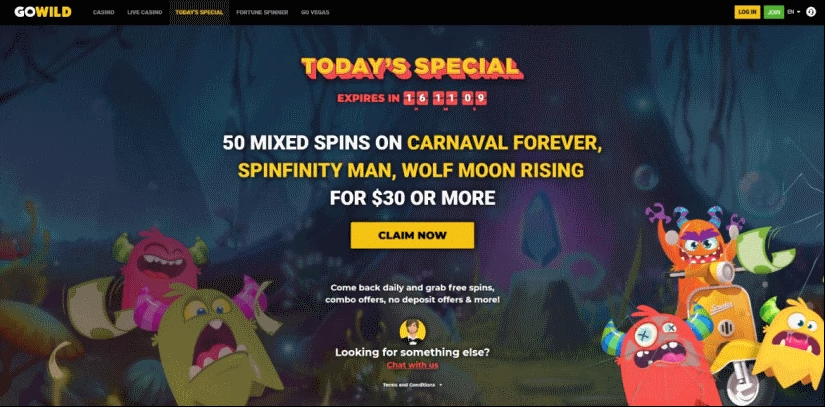Click the yellow Log In button
The image size is (825, 407).
[x=747, y=12]
